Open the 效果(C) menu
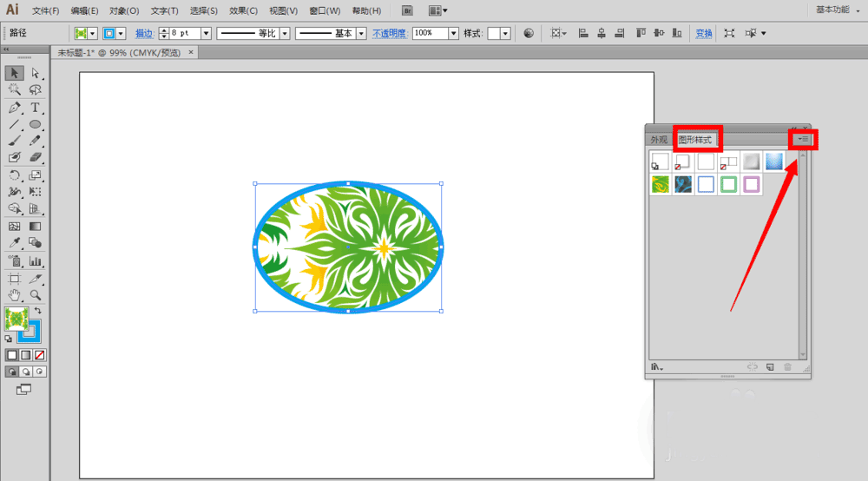This screenshot has width=868, height=481. point(244,11)
